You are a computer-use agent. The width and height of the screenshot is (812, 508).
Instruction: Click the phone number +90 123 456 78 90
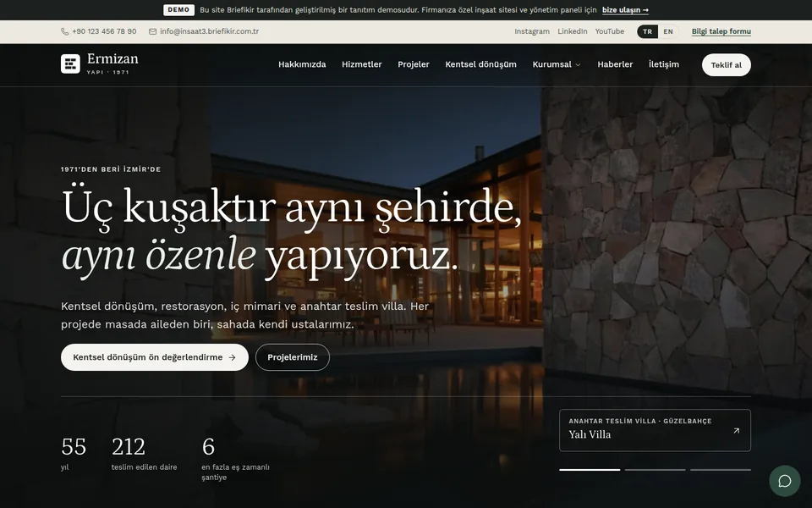pyautogui.click(x=104, y=31)
